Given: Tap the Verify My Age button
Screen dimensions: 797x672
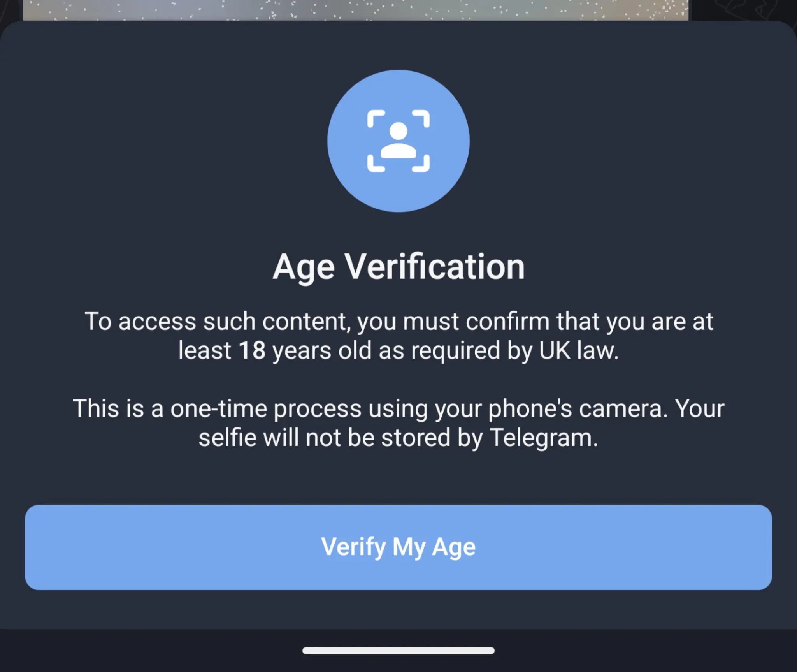Looking at the screenshot, I should tap(398, 547).
